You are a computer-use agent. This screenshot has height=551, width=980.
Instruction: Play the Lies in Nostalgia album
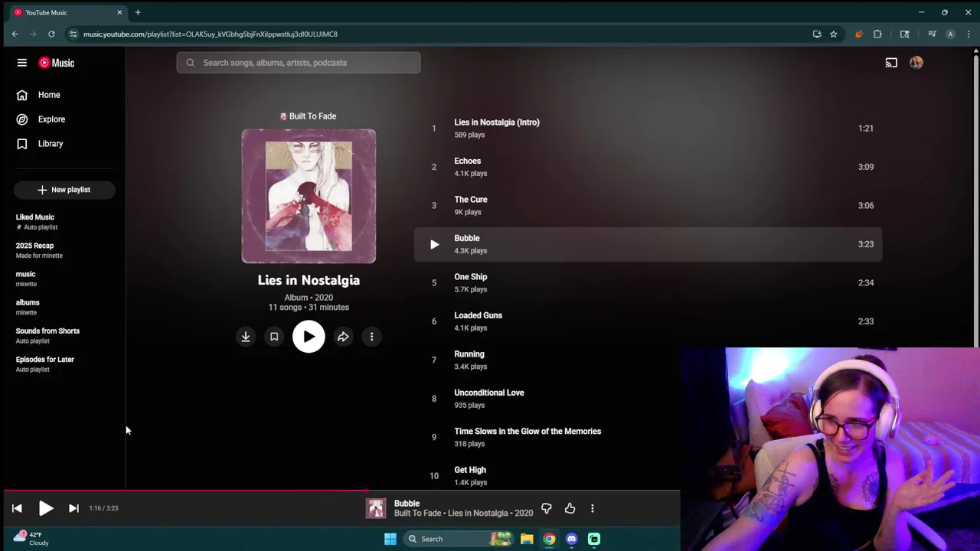[x=309, y=337]
